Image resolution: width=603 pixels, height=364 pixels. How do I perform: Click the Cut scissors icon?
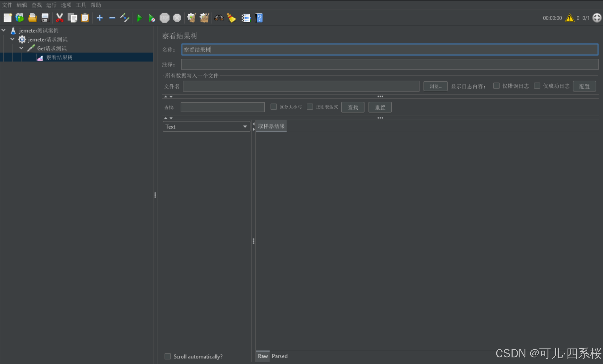pos(60,18)
